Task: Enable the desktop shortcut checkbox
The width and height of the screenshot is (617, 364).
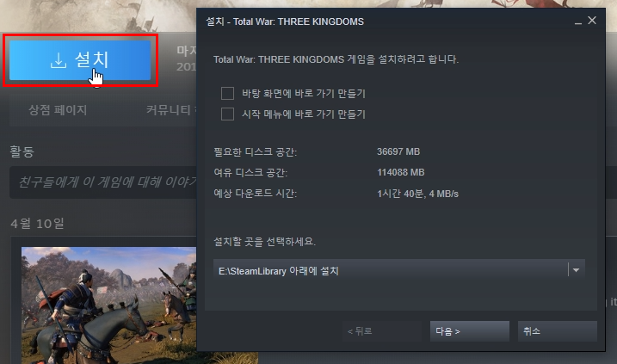Action: [227, 93]
